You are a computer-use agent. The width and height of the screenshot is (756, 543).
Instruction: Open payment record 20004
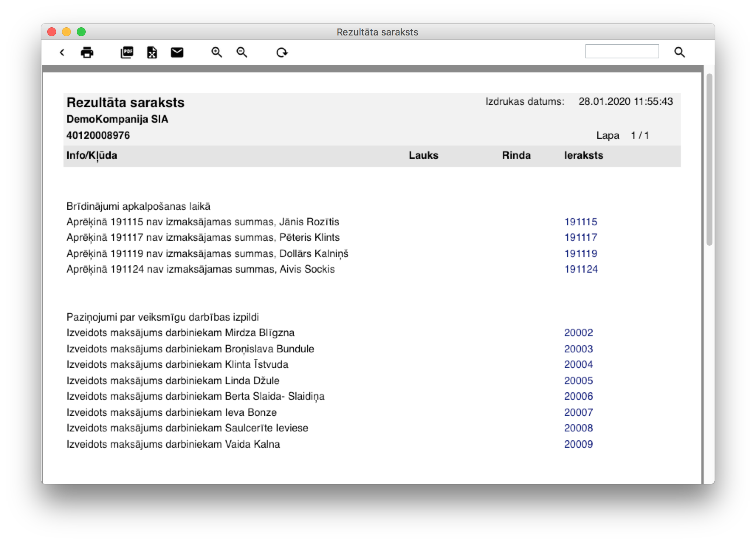[x=578, y=365]
